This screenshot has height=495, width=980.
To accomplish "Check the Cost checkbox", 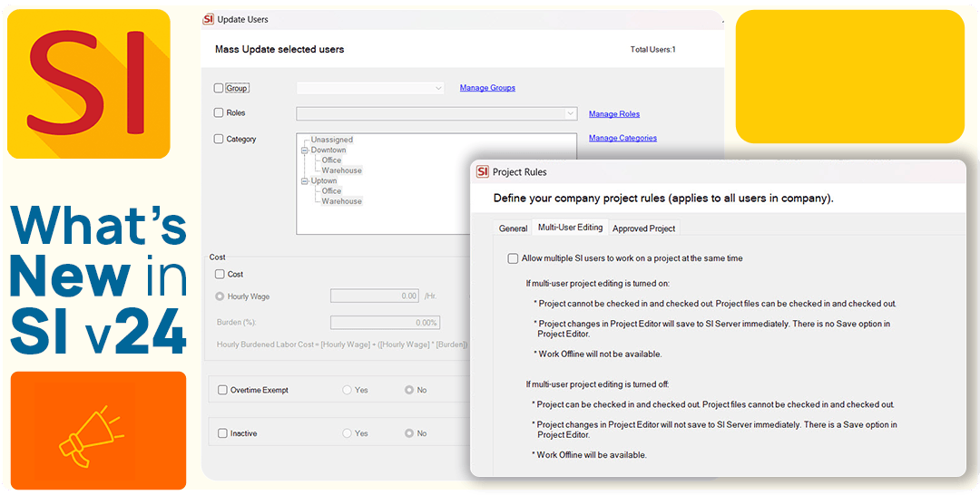I will coord(220,274).
